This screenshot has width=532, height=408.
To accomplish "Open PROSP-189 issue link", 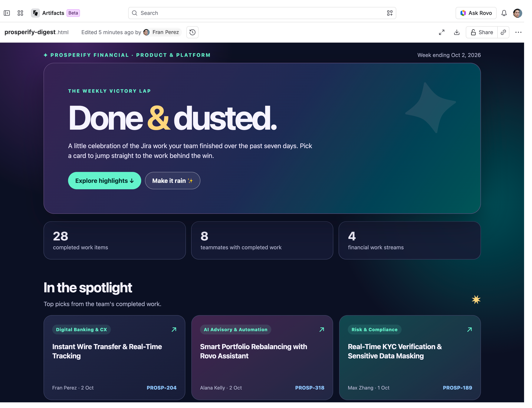I will (x=457, y=388).
